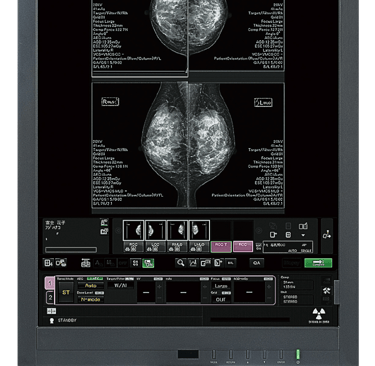The height and width of the screenshot is (366, 375).
Task: Toggle the Grid OUT setting
Action: 221,299
